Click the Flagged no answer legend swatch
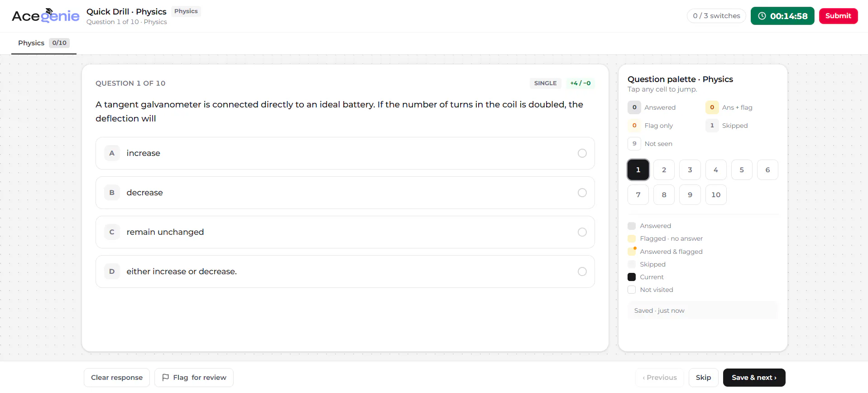This screenshot has width=868, height=393. tap(632, 238)
